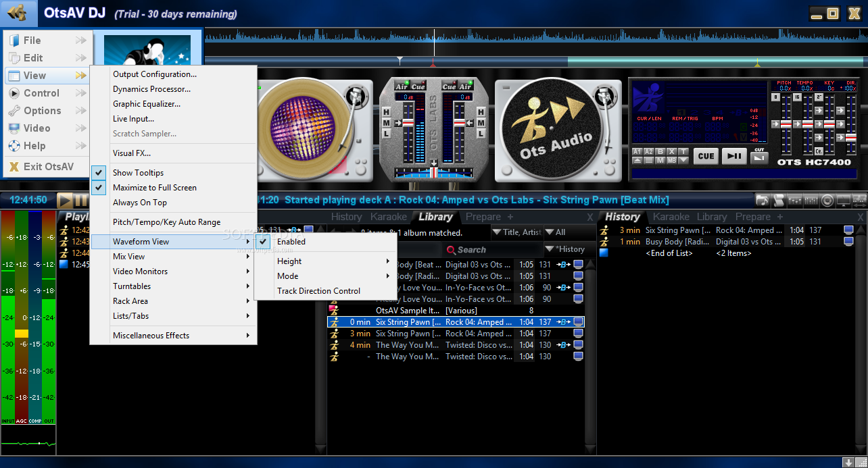Click the rack width toolbar icon
The height and width of the screenshot is (468, 868).
(x=860, y=200)
